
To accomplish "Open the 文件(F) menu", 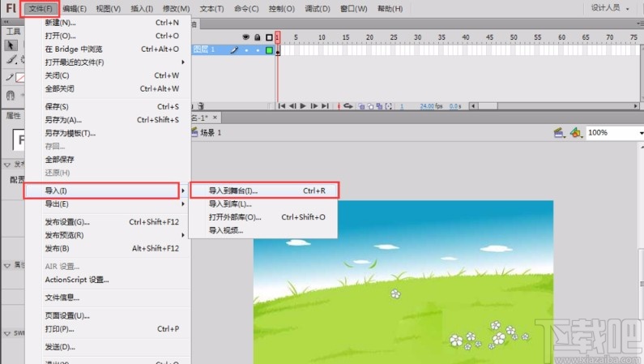I will (41, 8).
